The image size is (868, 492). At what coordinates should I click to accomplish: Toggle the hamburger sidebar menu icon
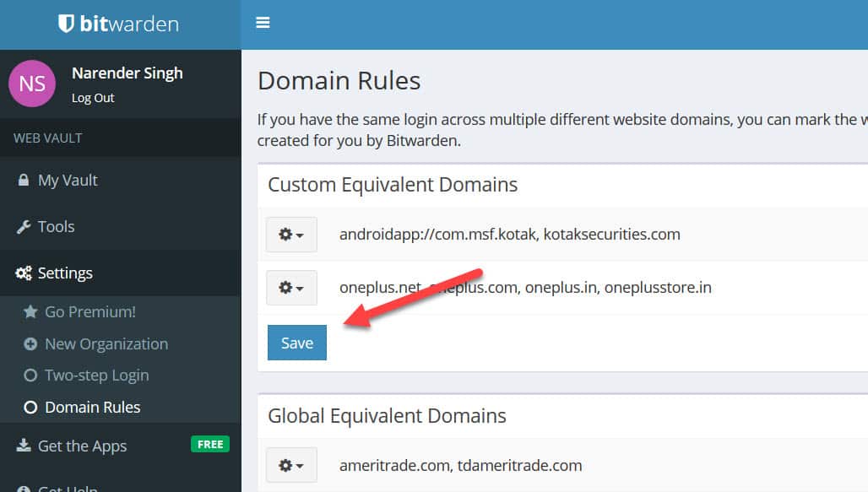(x=263, y=23)
